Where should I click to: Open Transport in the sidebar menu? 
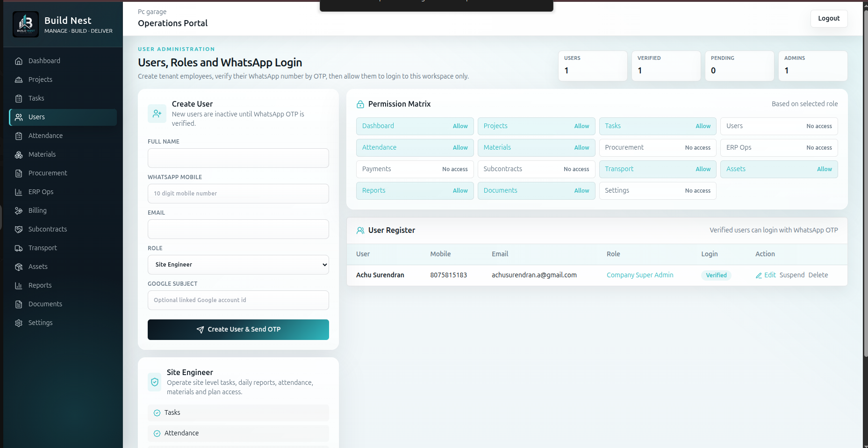[x=63, y=248]
